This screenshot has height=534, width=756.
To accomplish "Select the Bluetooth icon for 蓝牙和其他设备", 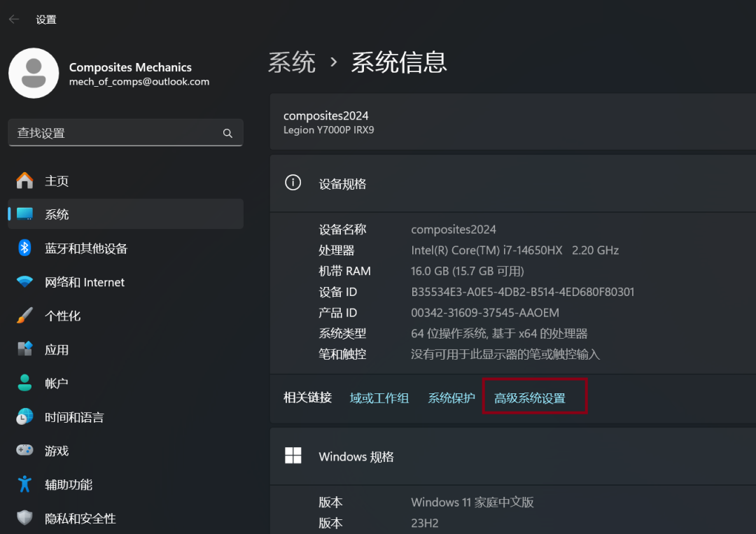I will [26, 248].
